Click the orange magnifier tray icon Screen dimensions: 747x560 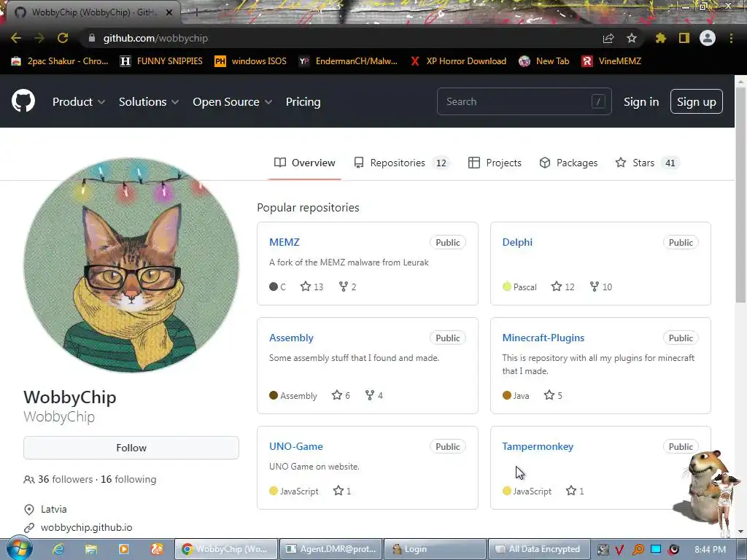(x=638, y=550)
